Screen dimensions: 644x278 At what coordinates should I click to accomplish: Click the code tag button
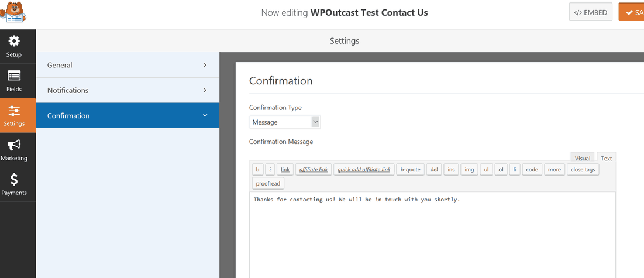click(x=532, y=169)
